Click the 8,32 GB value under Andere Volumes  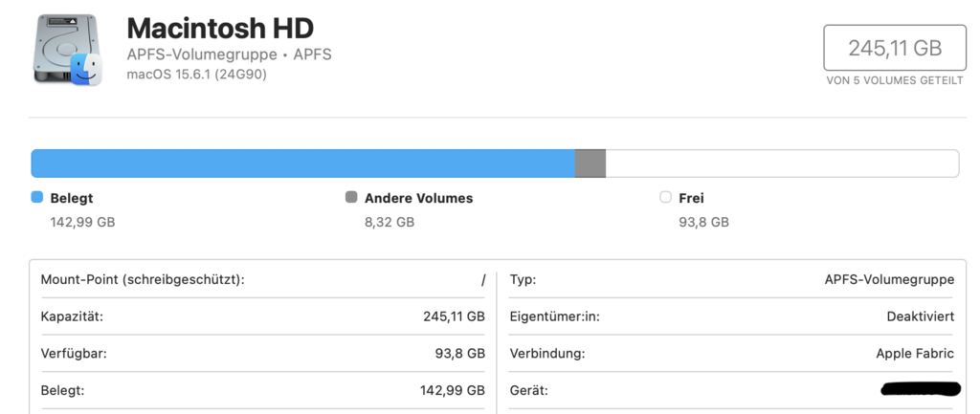coord(390,222)
